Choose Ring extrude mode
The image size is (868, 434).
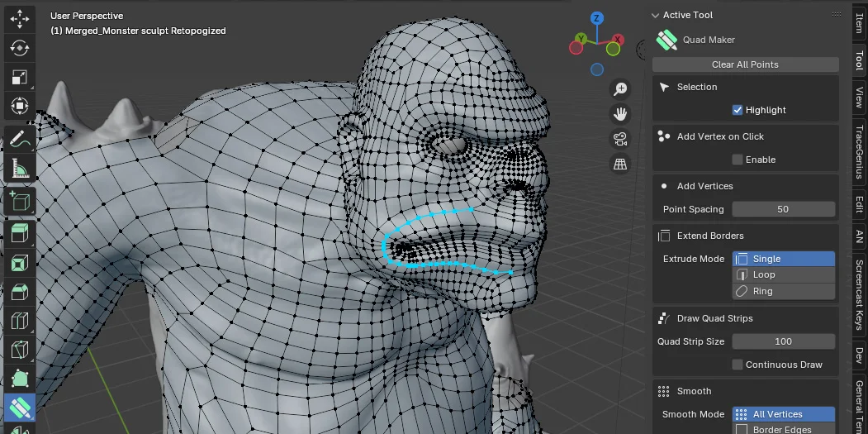[x=783, y=291]
